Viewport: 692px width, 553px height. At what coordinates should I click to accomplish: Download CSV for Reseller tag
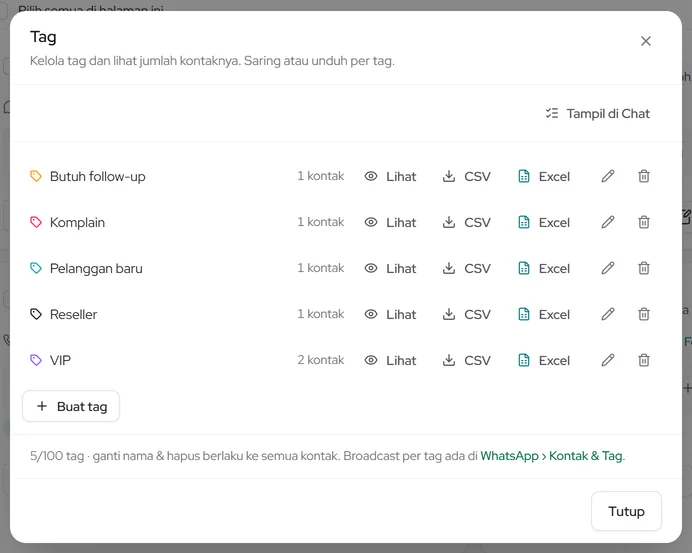pyautogui.click(x=466, y=314)
